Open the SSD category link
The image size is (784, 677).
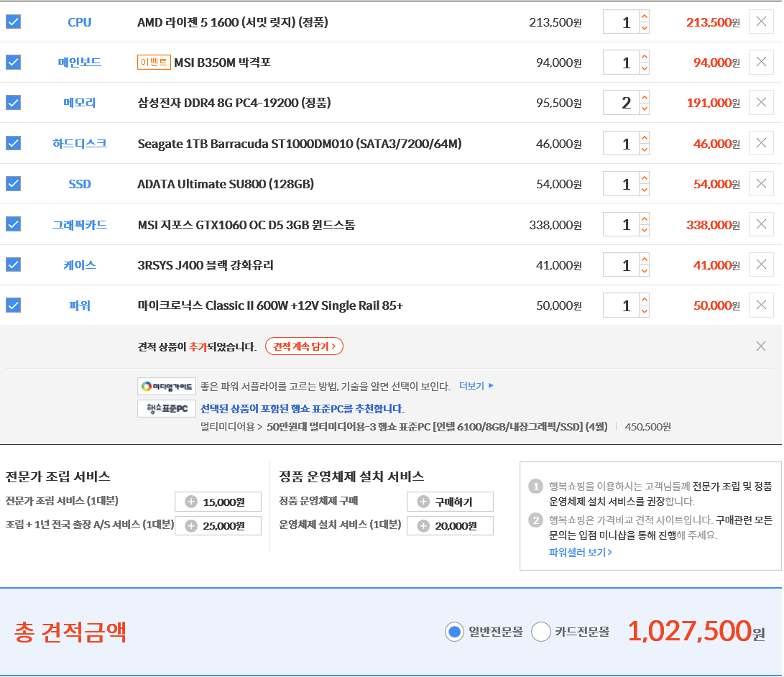(x=80, y=184)
